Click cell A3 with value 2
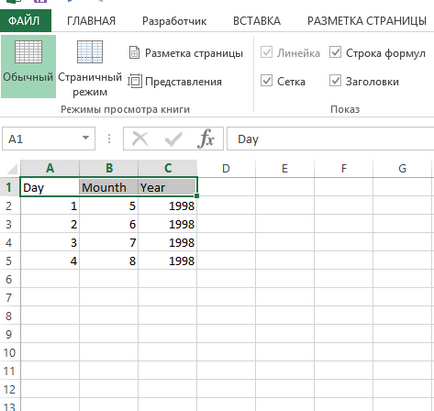This screenshot has width=434, height=411. 50,224
